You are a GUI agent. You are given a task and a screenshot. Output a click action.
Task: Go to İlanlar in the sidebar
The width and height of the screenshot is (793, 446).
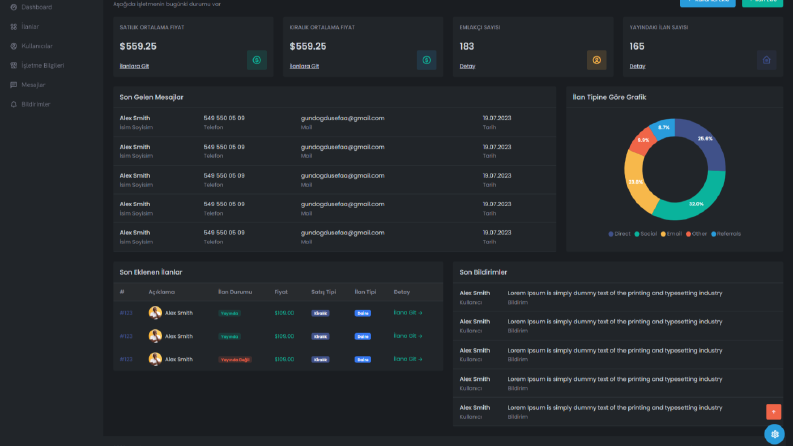click(25, 26)
